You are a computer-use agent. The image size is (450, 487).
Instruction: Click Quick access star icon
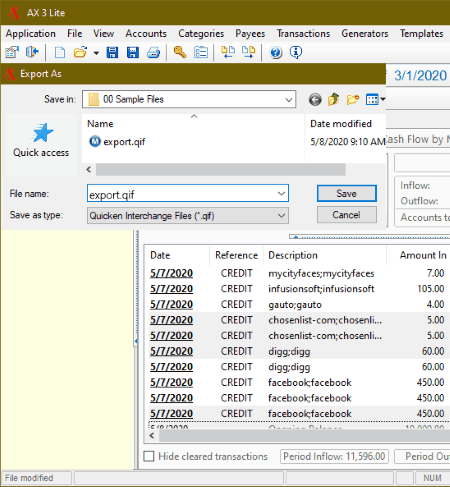[x=42, y=132]
